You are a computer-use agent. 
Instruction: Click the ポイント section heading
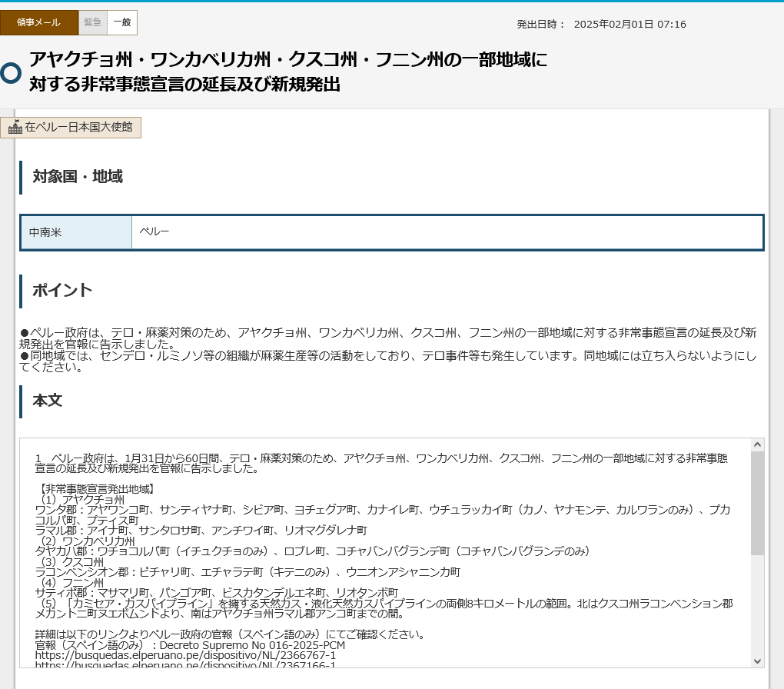tap(62, 290)
